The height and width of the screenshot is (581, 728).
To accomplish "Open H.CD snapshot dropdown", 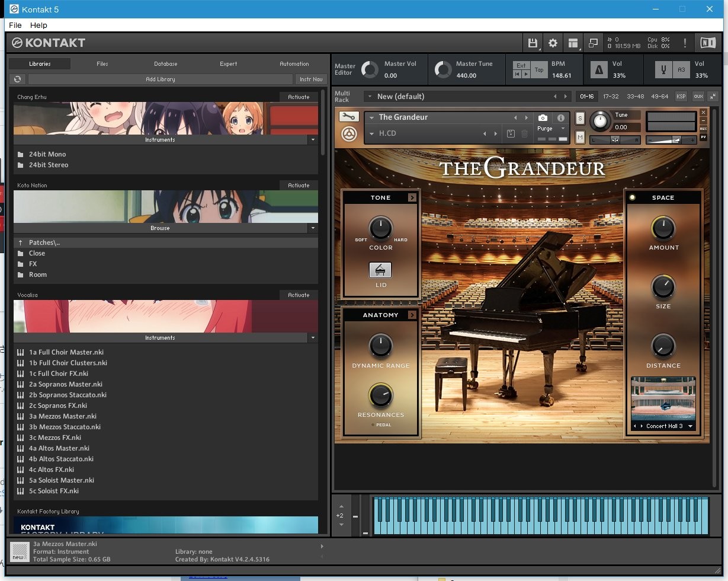I will [x=372, y=134].
